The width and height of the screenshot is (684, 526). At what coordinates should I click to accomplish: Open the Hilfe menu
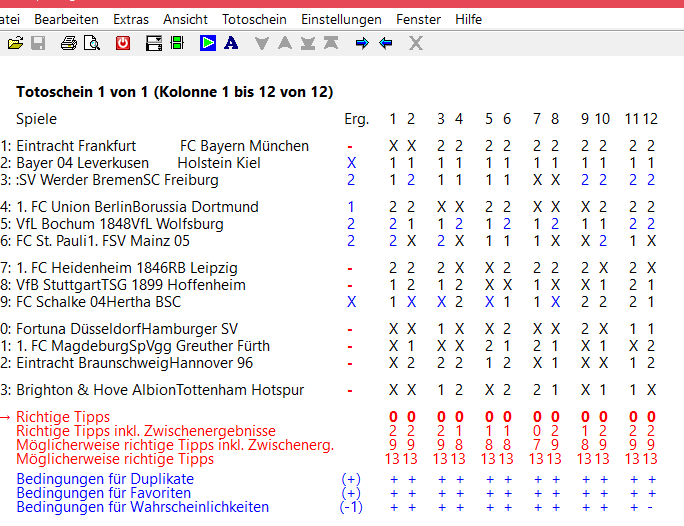[469, 19]
